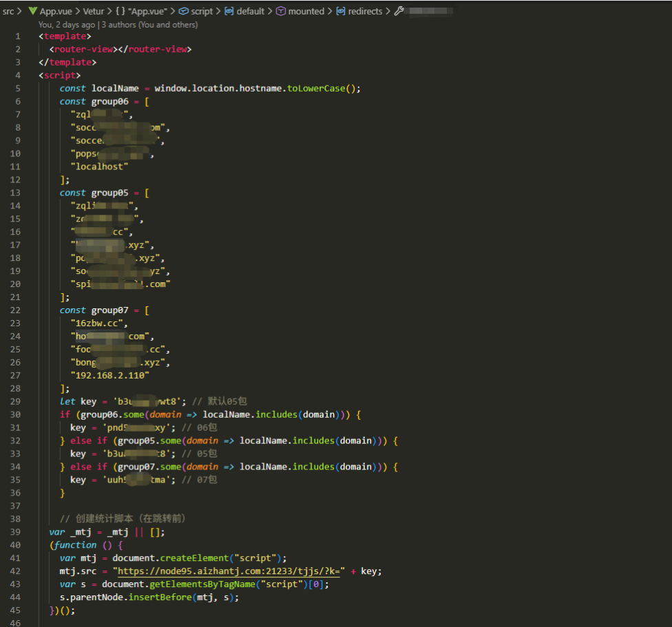Click 'group07' declaration on line 22
The height and width of the screenshot is (627, 672).
point(109,310)
